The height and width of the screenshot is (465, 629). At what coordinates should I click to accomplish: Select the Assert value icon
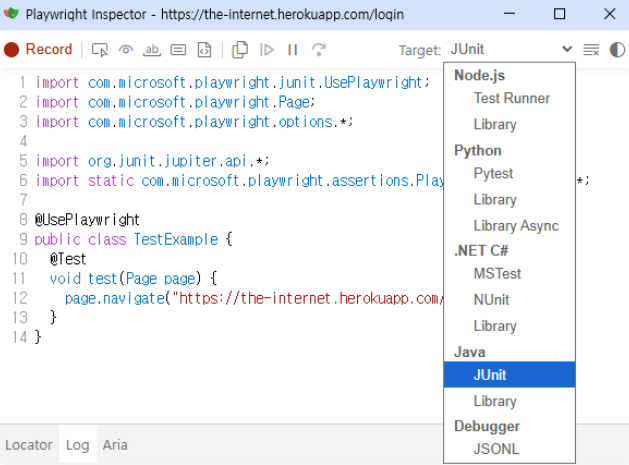click(178, 50)
